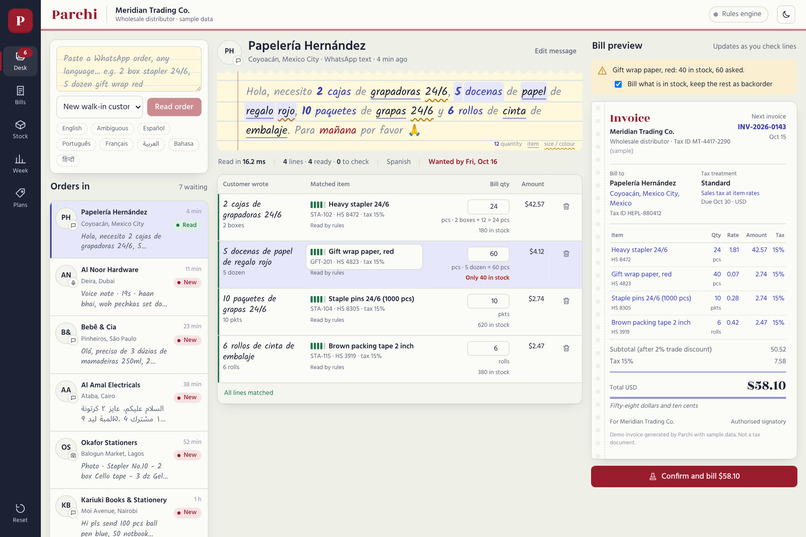The height and width of the screenshot is (537, 806).
Task: Click PH avatar in message header
Action: (229, 51)
